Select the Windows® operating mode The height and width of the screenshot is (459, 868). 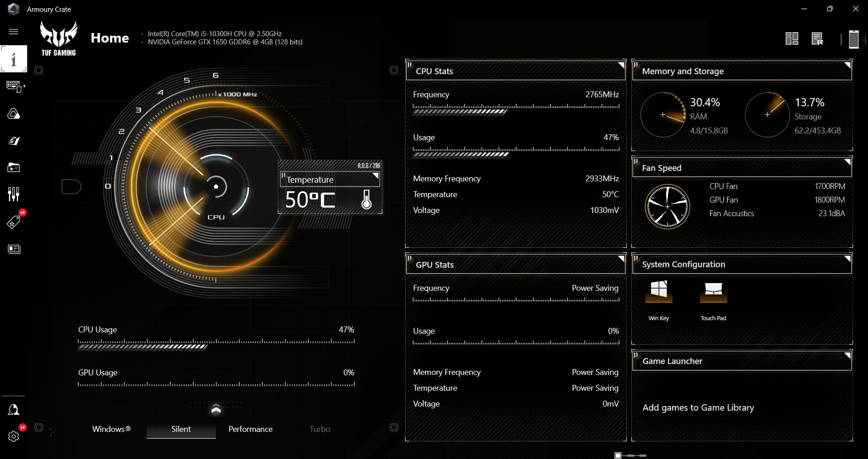pos(111,429)
